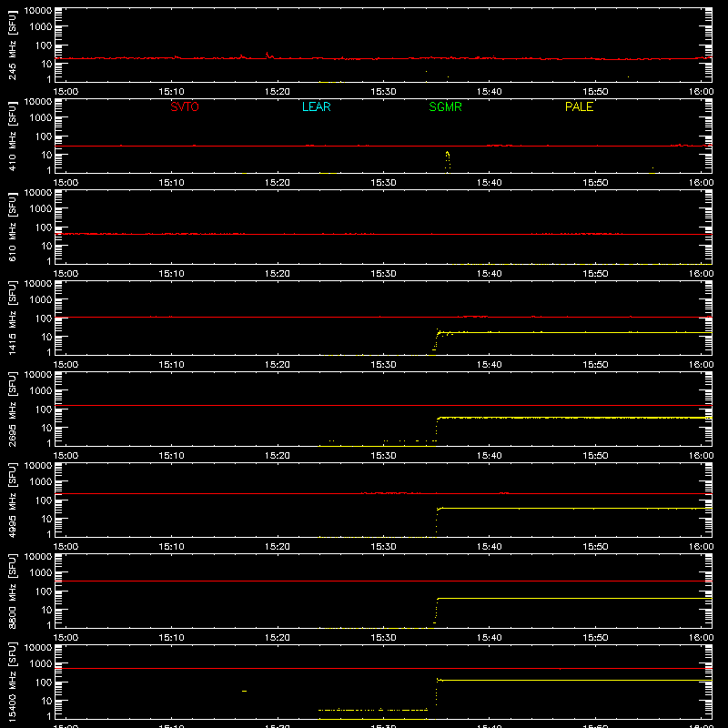728x728 pixels.
Task: Click the red bump near 15:19 at 245 MHz
Action: pyautogui.click(x=268, y=56)
